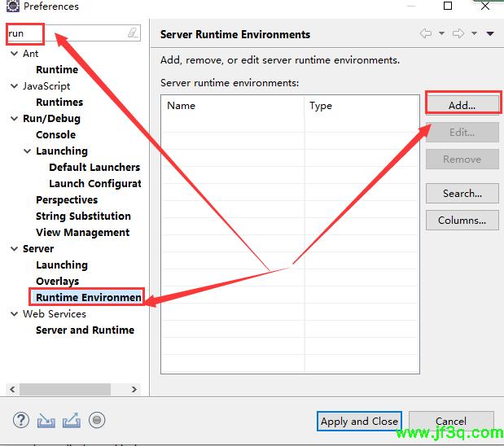This screenshot has height=446, width=504.
Task: Click the tree horizontal scrollbar right arrow
Action: coord(135,390)
